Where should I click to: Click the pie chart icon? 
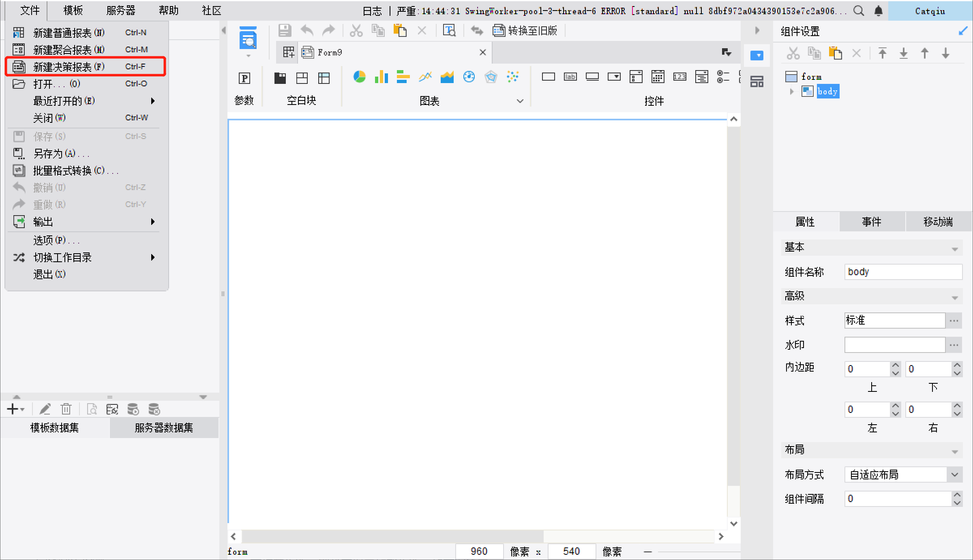point(359,77)
